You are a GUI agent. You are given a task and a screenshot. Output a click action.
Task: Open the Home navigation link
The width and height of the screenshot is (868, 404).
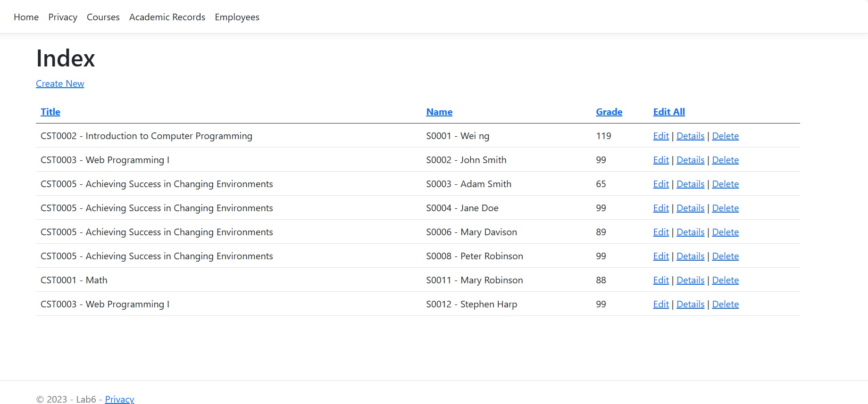26,17
